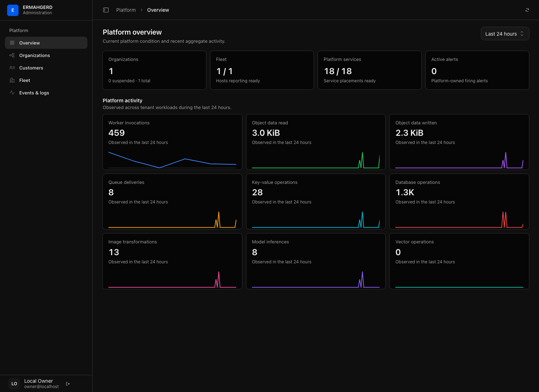Click the Worker invocations line chart
Image resolution: width=539 pixels, height=392 pixels.
(x=172, y=160)
